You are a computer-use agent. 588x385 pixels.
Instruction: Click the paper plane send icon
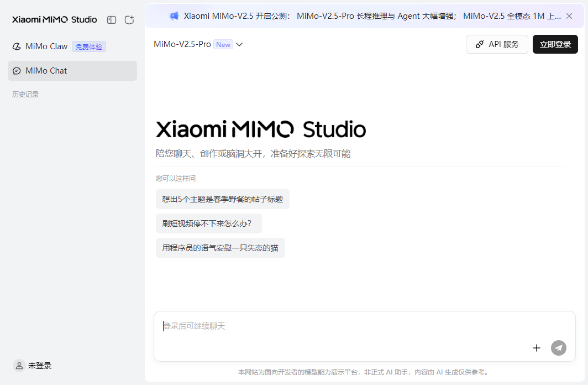click(558, 348)
